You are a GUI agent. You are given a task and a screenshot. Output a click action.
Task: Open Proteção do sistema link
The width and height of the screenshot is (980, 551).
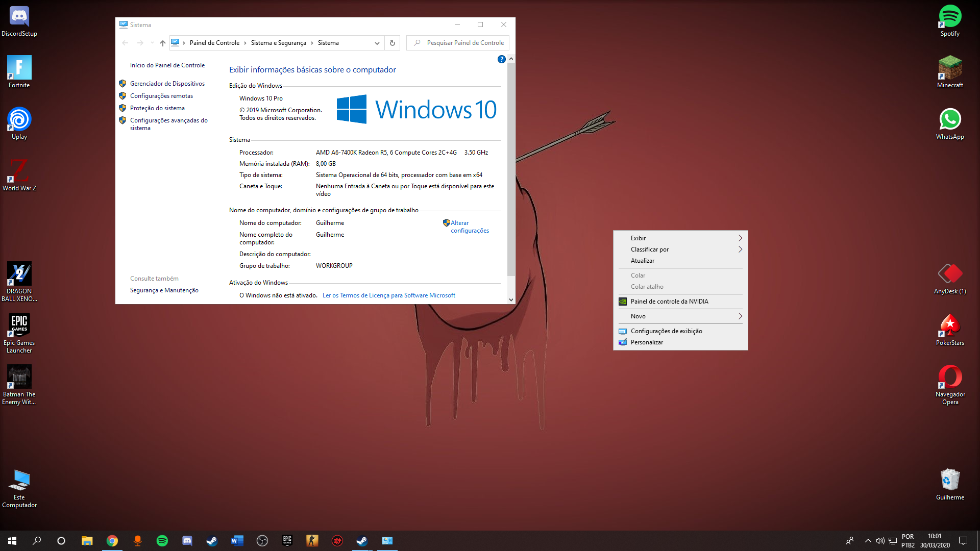click(x=157, y=108)
